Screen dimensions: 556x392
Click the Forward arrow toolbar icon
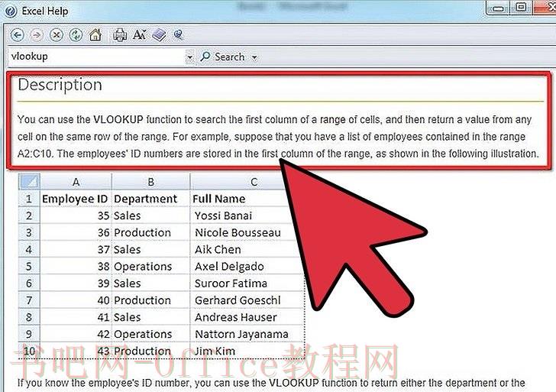pyautogui.click(x=37, y=34)
